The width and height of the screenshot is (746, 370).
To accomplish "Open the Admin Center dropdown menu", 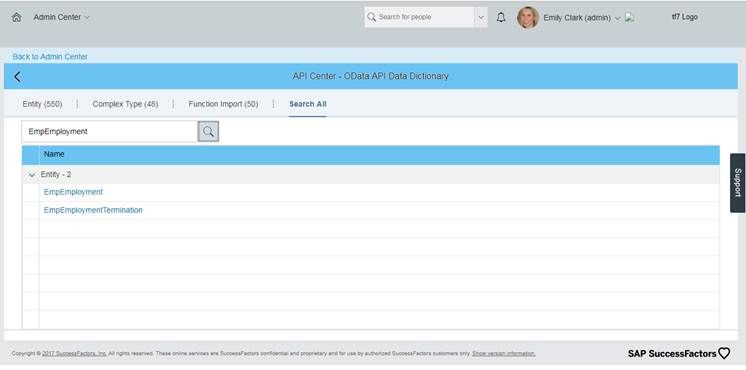I will tap(61, 17).
